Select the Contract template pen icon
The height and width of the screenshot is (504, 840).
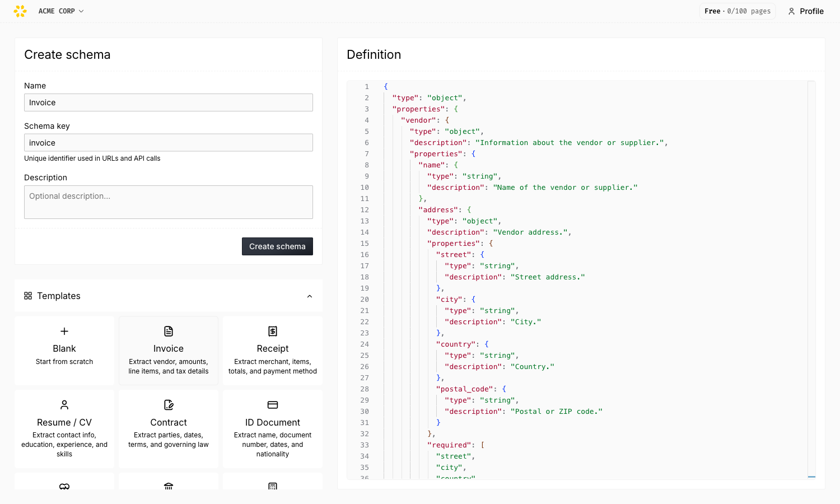[169, 405]
